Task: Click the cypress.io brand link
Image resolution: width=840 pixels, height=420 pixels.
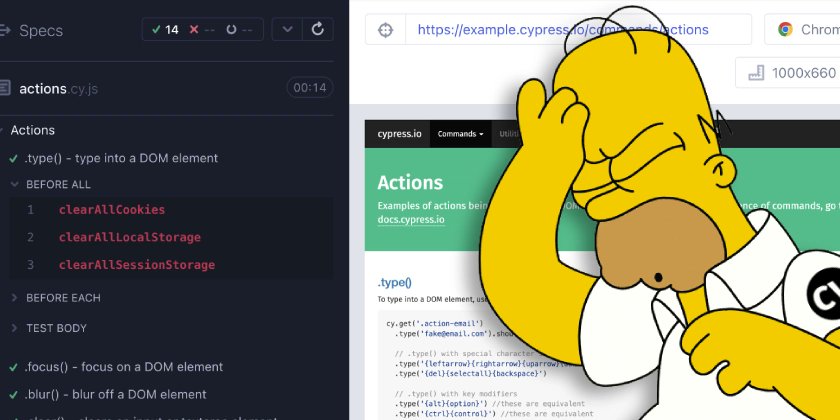Action: coord(399,134)
